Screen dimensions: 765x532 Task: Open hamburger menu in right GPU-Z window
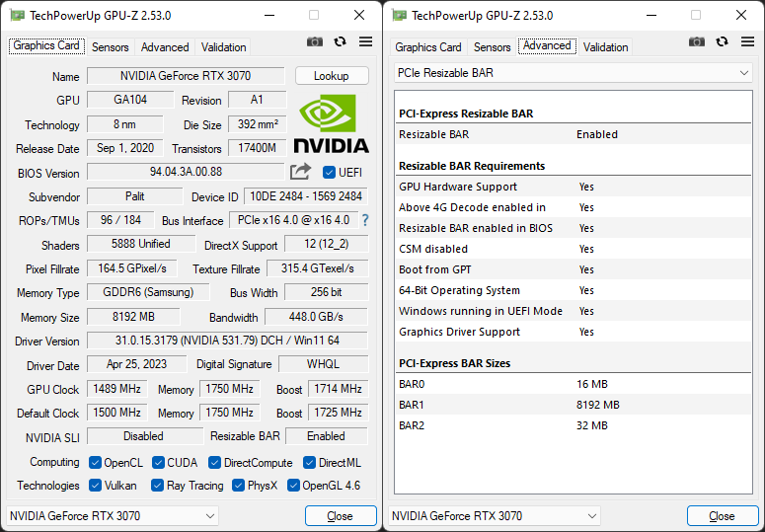(x=748, y=41)
